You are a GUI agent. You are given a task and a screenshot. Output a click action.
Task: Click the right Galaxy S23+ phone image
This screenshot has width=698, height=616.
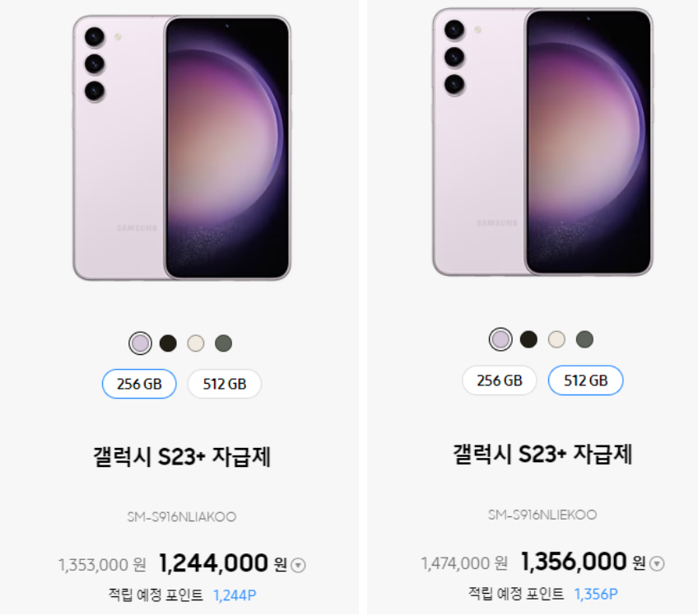(x=542, y=142)
